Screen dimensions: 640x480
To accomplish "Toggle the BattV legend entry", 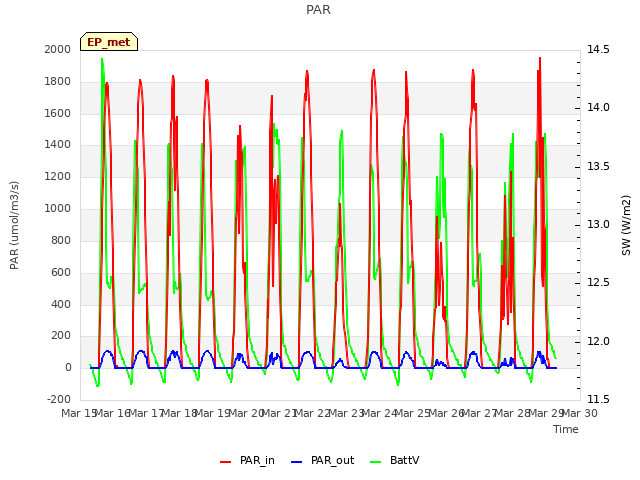I will [x=394, y=460].
